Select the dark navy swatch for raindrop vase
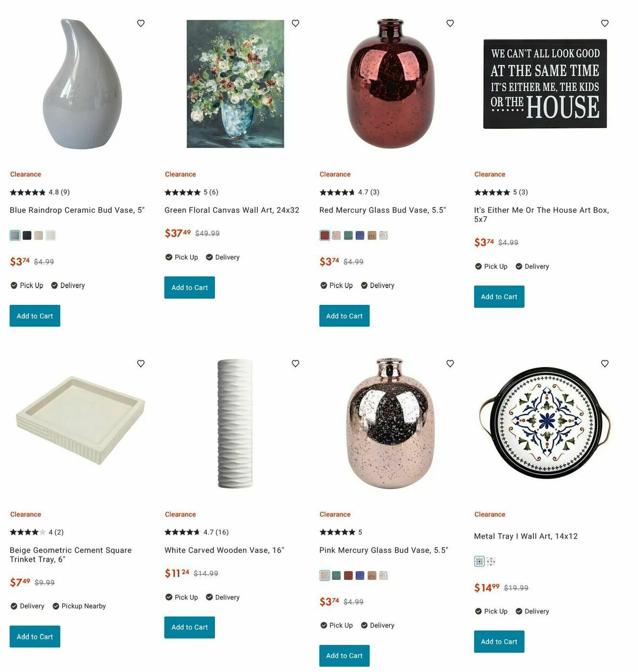Viewport: 638px width, 672px height. click(27, 235)
